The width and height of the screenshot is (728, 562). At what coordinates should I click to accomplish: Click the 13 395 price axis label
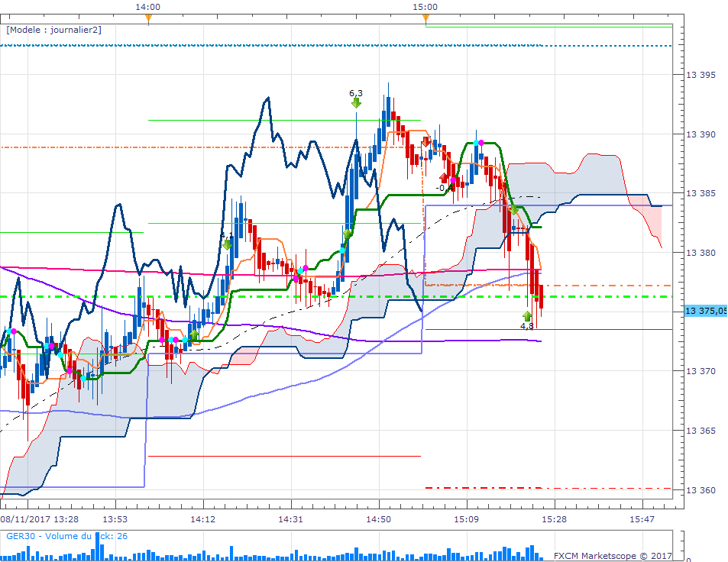[700, 75]
